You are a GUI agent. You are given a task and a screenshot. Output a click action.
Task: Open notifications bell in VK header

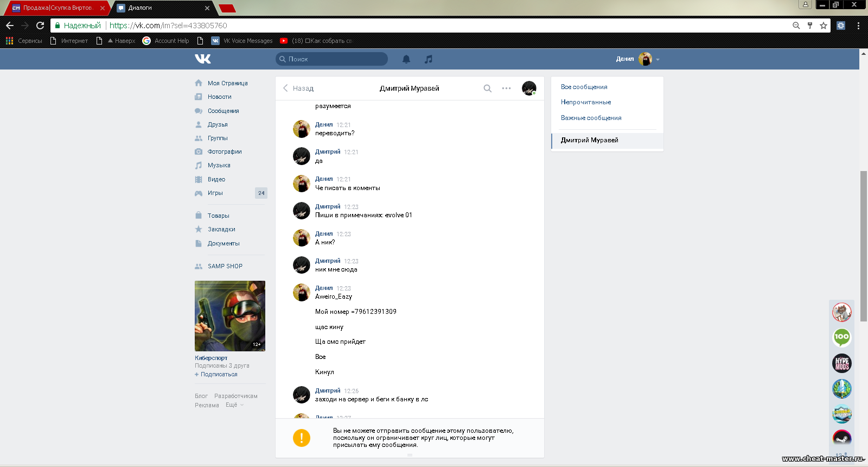pos(406,59)
